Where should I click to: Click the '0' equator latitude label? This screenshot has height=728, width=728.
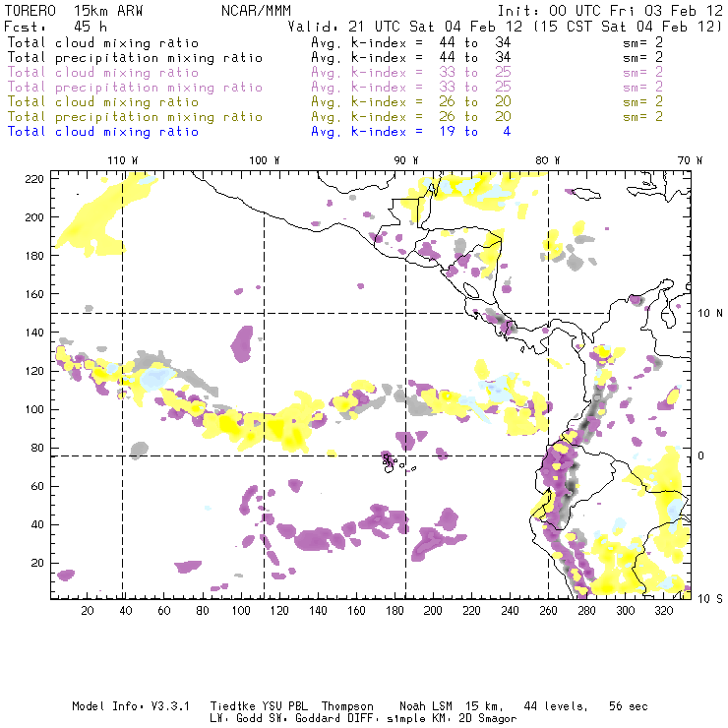coord(701,455)
